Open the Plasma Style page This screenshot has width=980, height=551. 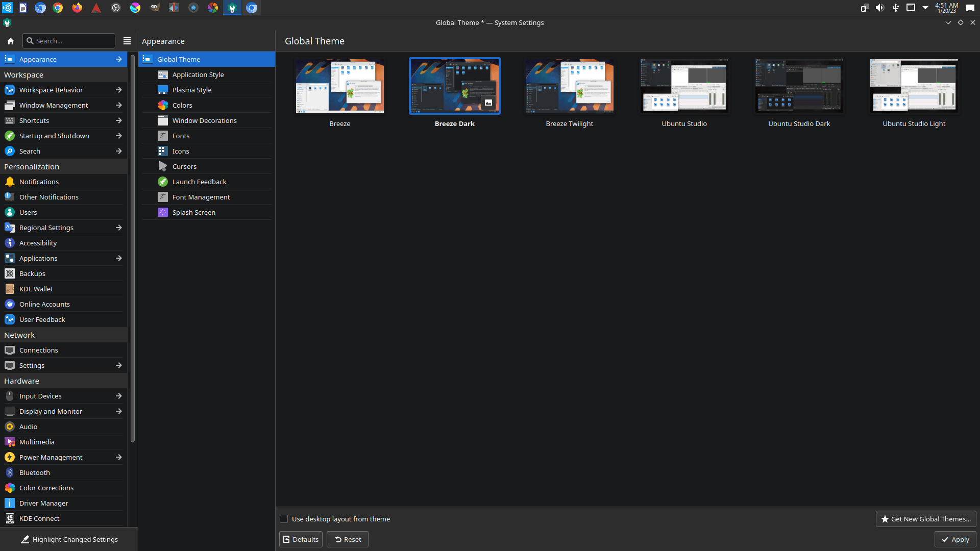pos(192,90)
